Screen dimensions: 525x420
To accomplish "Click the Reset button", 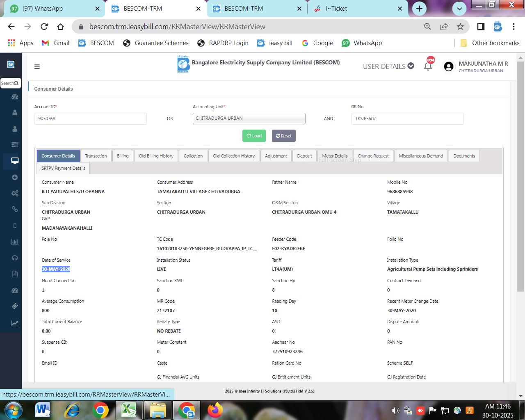I will [284, 136].
